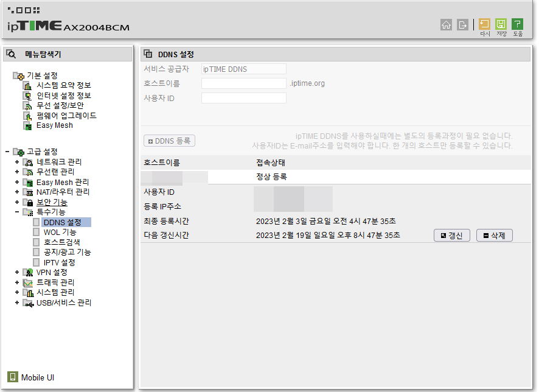Click the 다시 reload icon
Screen dimensions: 539x392
click(484, 24)
